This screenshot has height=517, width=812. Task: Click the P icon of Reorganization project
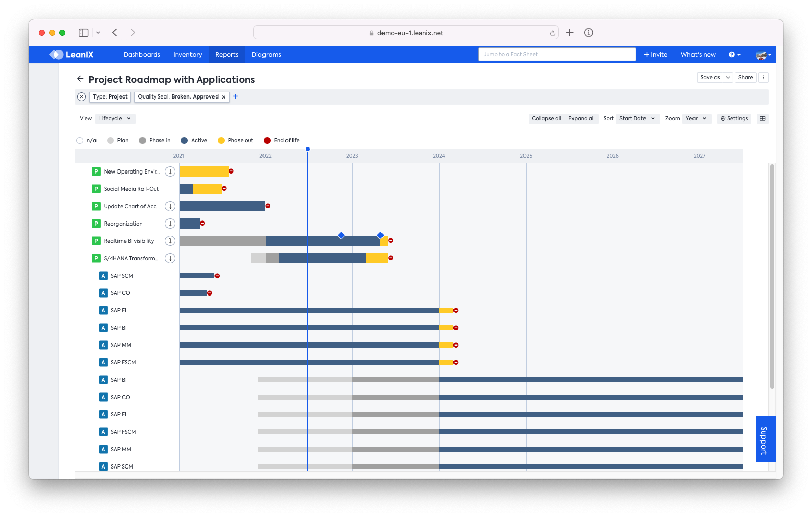click(96, 224)
